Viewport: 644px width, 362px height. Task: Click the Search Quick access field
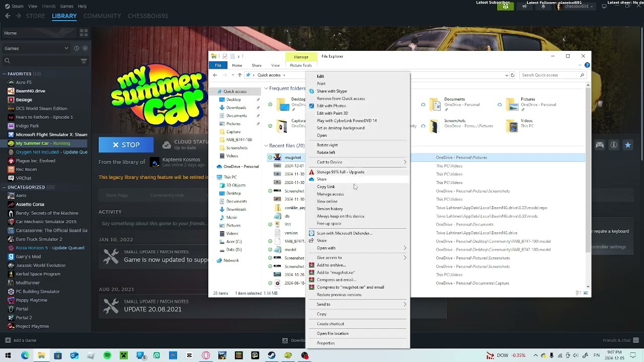(552, 75)
